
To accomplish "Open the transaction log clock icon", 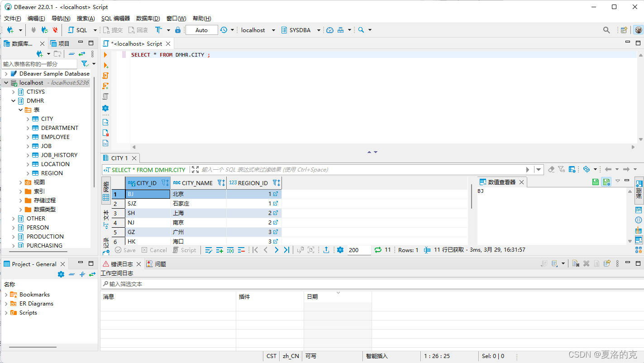I will [224, 30].
